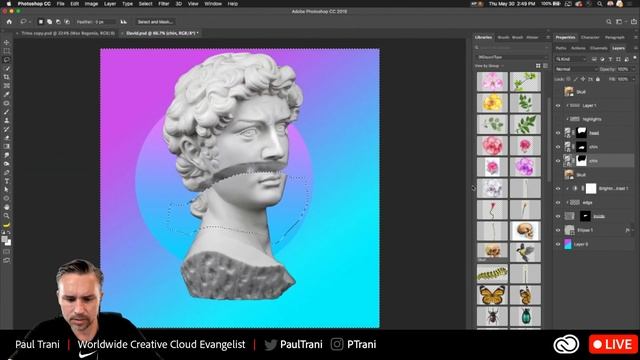The width and height of the screenshot is (640, 360).
Task: Open search icon in options bar
Action: point(609,22)
